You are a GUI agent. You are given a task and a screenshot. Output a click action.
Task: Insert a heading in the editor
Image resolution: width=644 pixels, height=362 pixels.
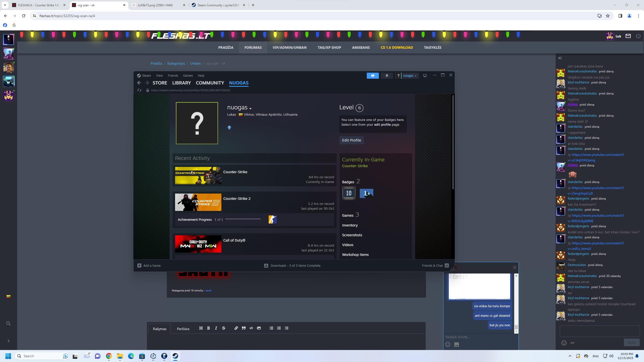click(x=201, y=328)
